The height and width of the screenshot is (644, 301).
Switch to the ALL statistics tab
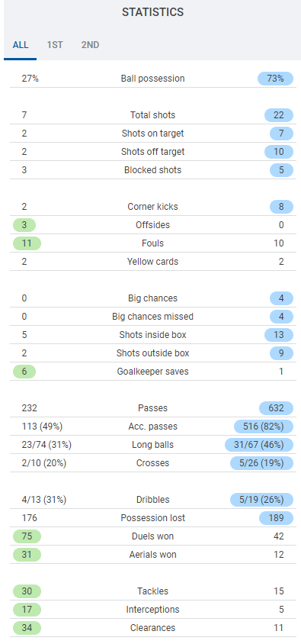pos(21,45)
